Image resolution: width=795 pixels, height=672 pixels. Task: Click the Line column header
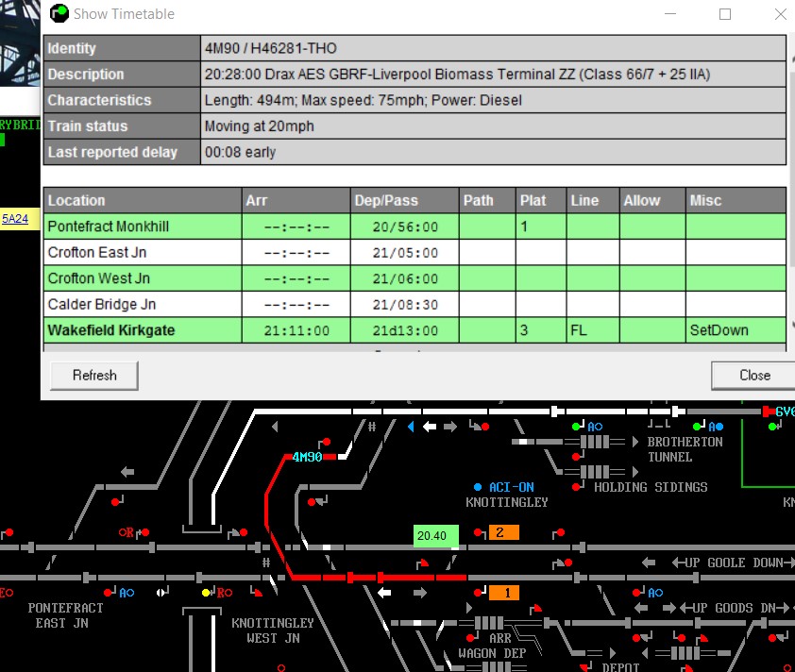(x=593, y=201)
